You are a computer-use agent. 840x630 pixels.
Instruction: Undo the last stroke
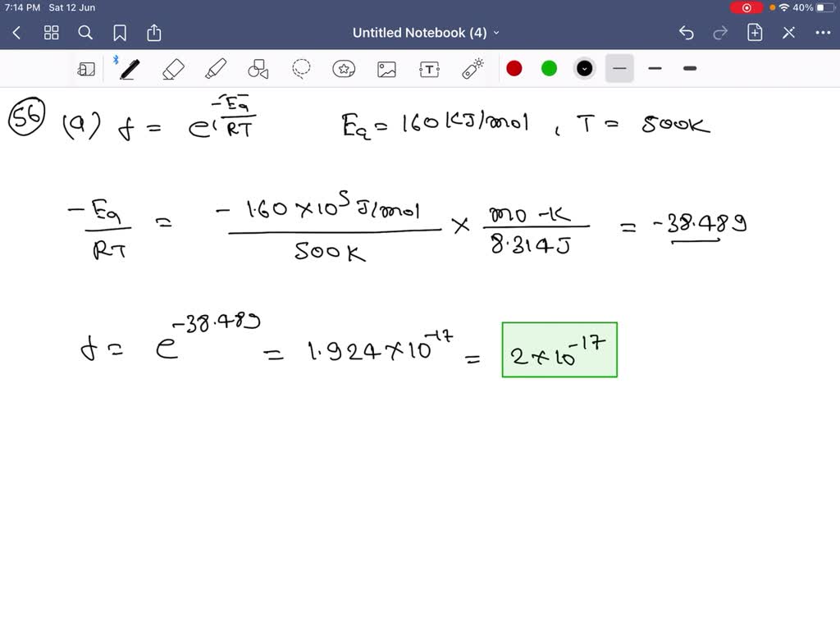(x=687, y=33)
